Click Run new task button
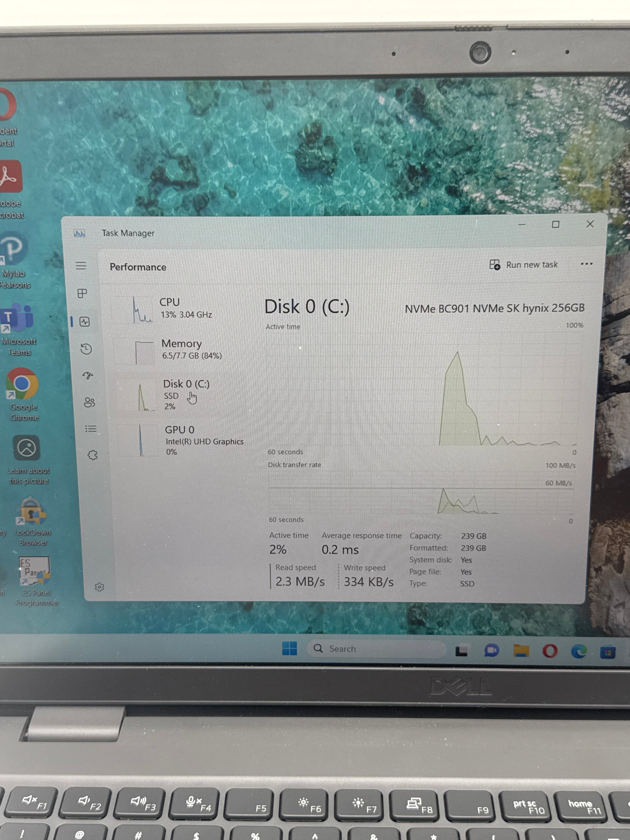This screenshot has height=840, width=630. pos(524,265)
